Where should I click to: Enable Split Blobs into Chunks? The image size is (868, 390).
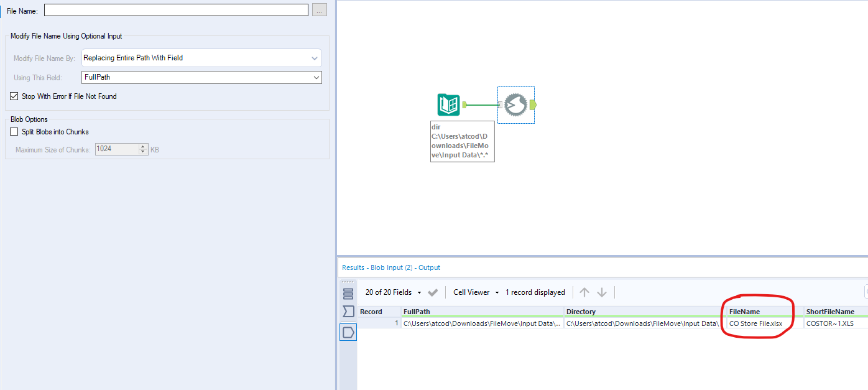tap(14, 131)
